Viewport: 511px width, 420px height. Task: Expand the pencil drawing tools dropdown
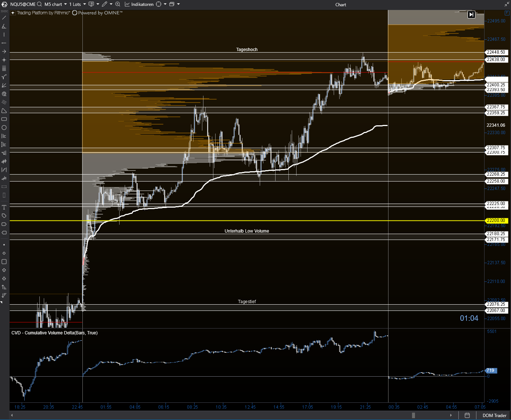pos(111,4)
